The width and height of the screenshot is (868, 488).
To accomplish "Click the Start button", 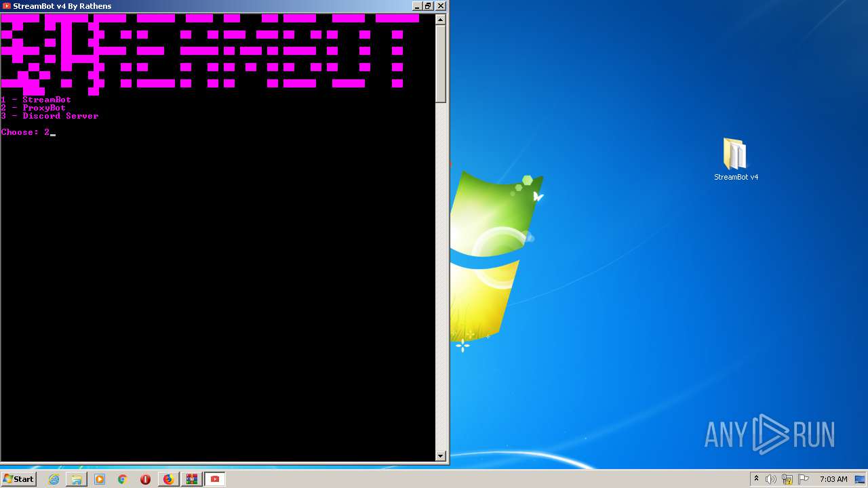I will point(18,479).
